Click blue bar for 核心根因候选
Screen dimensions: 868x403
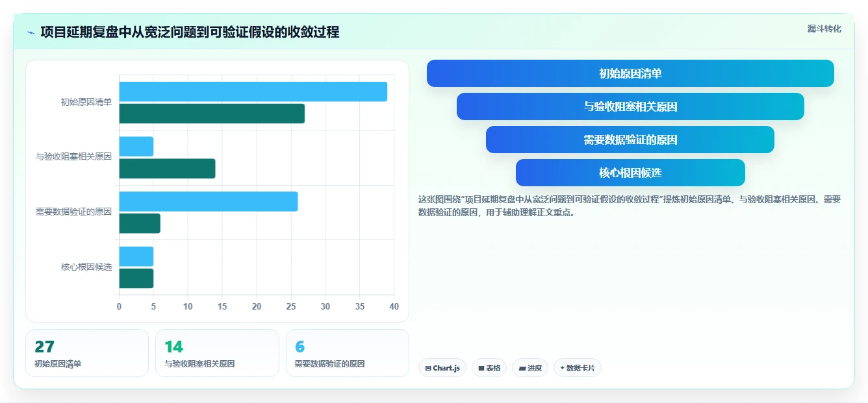pos(136,256)
